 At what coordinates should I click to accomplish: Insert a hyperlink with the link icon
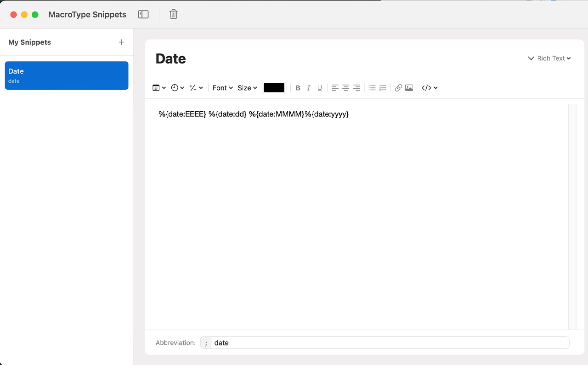click(398, 87)
